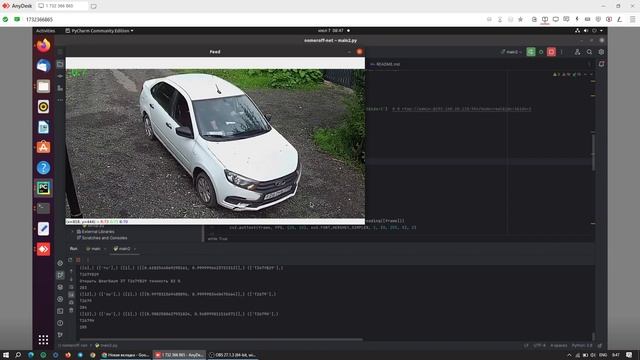The height and width of the screenshot is (360, 640).
Task: Click the green Run button in PyCharm toolbar
Action: point(531,52)
